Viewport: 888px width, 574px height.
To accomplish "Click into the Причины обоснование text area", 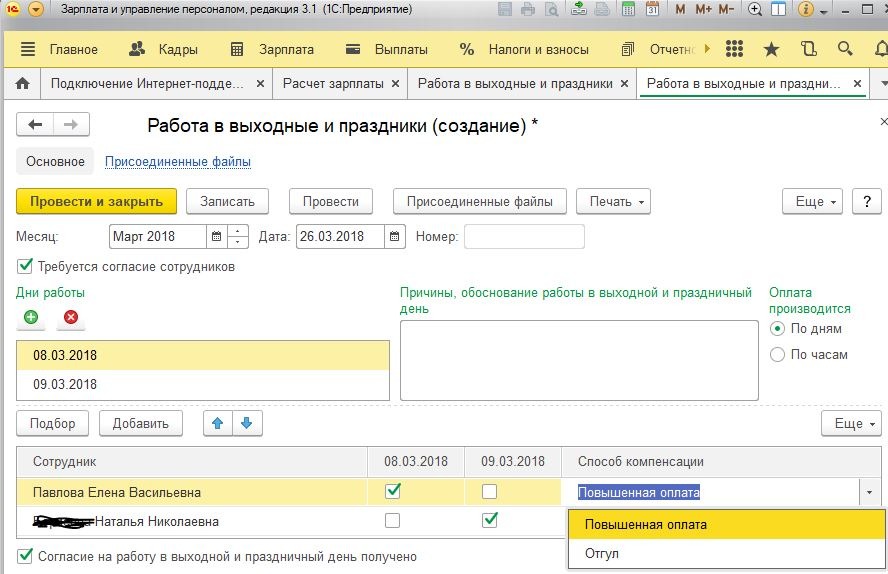I will (x=579, y=361).
